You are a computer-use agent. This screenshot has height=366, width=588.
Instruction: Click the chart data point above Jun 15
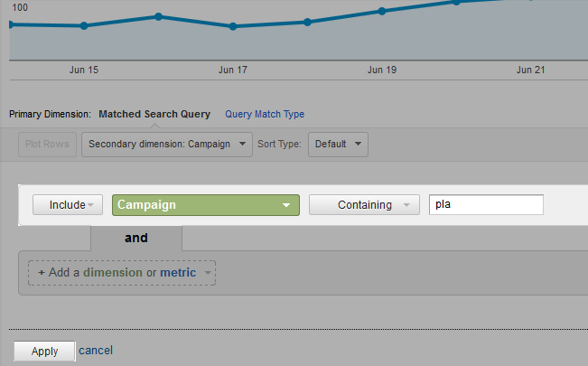84,25
